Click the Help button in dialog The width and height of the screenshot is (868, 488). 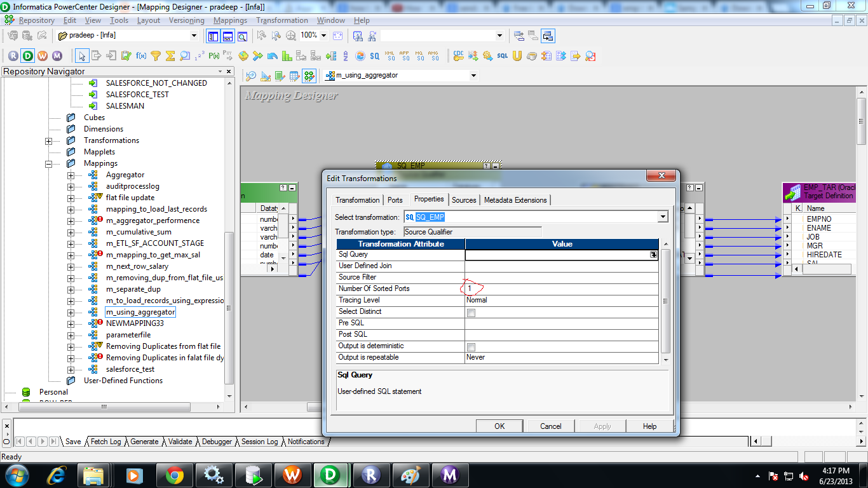[x=649, y=426]
